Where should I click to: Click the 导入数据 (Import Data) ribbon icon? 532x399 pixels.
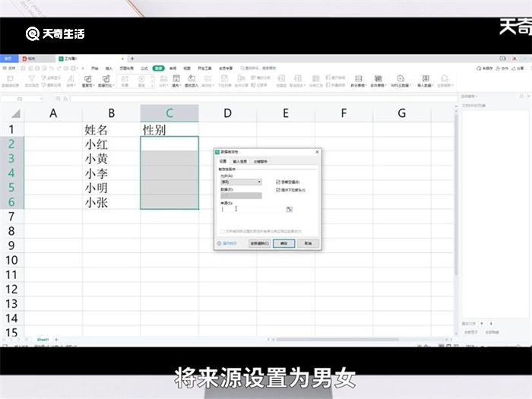pyautogui.click(x=425, y=80)
